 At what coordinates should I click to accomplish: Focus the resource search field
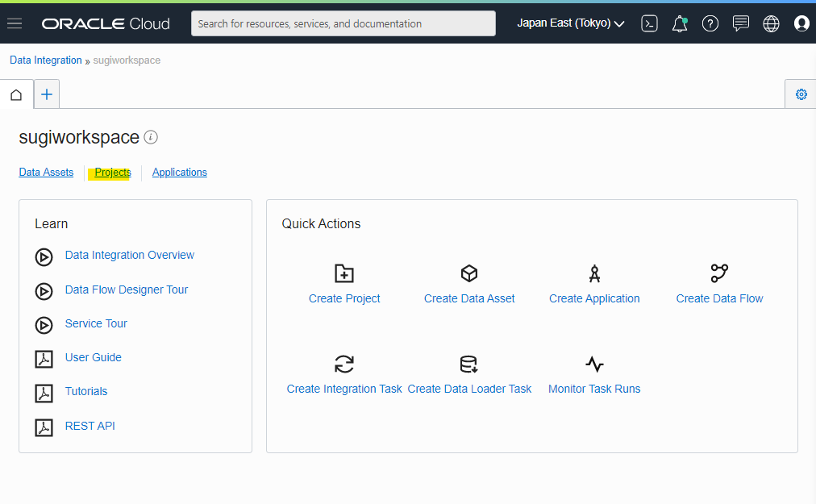pyautogui.click(x=343, y=23)
